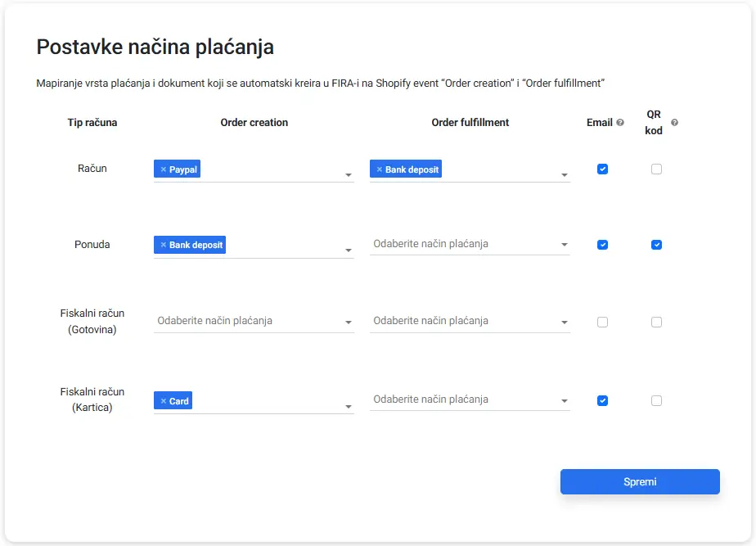Click the Fiskalni račun (Gotovina) row label
The width and height of the screenshot is (756, 546).
92,321
